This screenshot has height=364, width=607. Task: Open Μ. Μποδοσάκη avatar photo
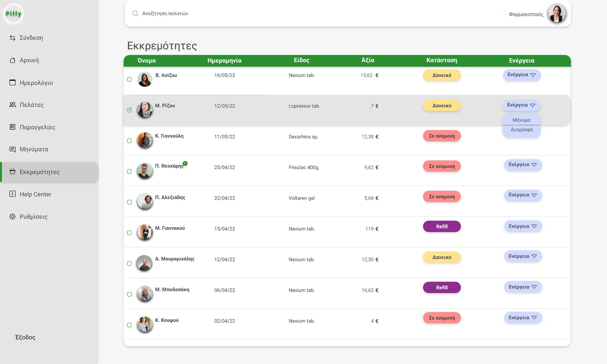145,294
